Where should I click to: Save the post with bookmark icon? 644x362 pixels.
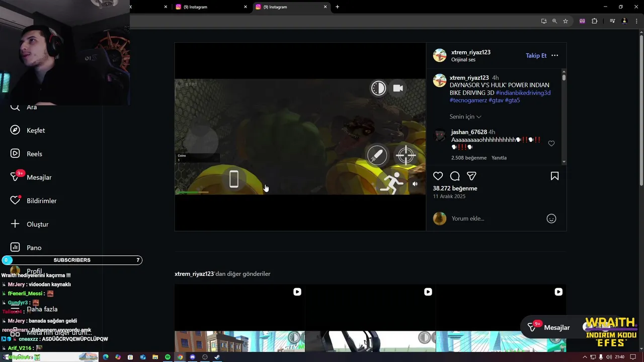coord(554,176)
